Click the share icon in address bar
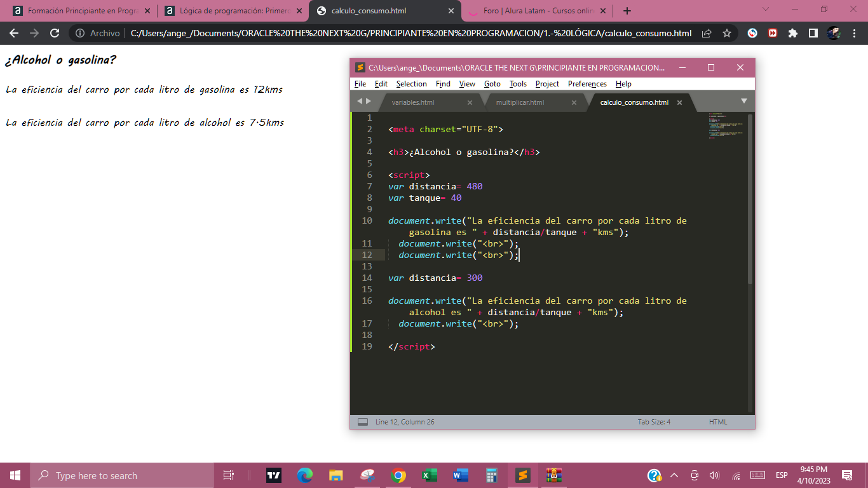Image resolution: width=868 pixels, height=488 pixels. [707, 33]
